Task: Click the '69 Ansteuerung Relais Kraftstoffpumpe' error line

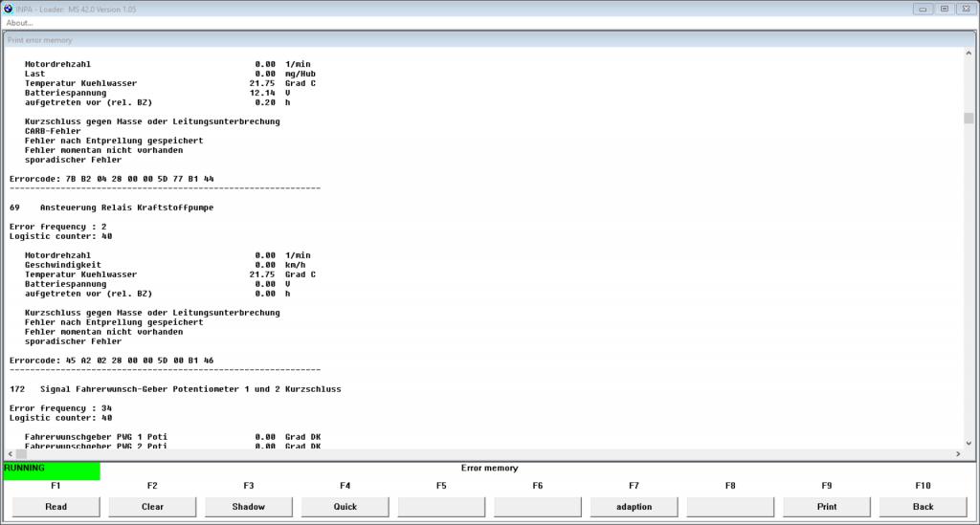Action: 111,208
